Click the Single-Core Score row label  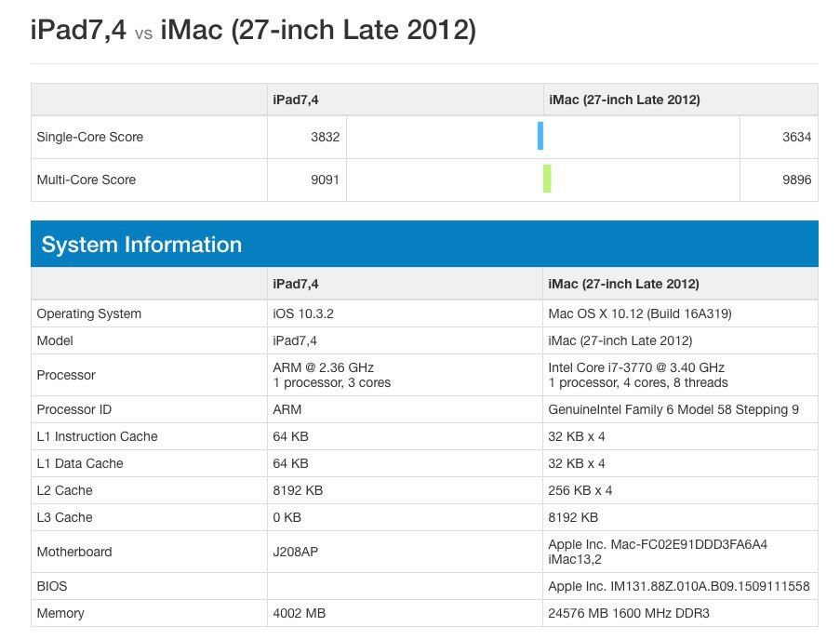tap(89, 137)
